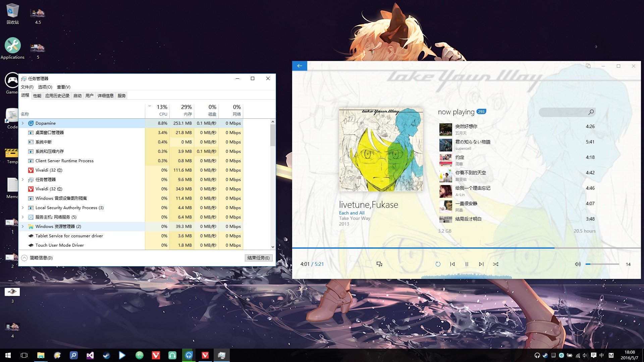Viewport: 644px width, 362px height.
Task: Pause playback in Dopamine player
Action: pos(467,264)
